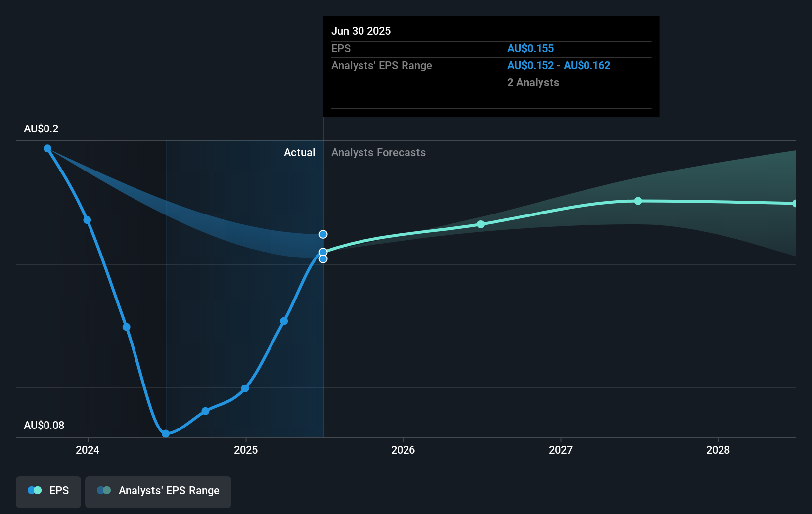The height and width of the screenshot is (514, 812).
Task: Click the 2026 forecast data point
Action: (x=480, y=224)
